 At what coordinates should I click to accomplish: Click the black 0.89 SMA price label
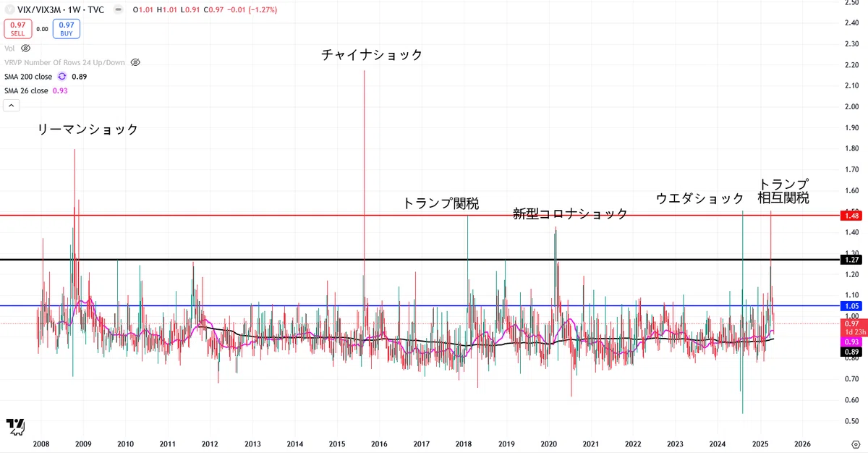pyautogui.click(x=851, y=352)
